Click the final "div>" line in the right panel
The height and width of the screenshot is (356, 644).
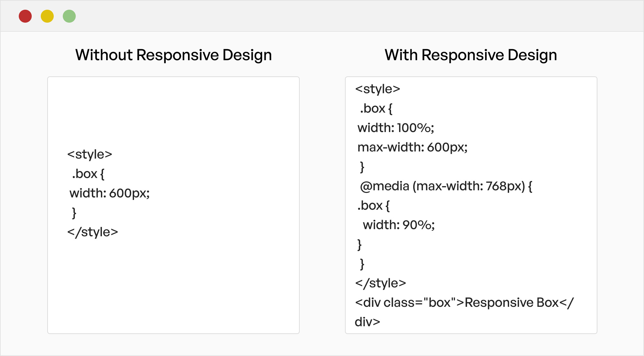[x=367, y=322]
